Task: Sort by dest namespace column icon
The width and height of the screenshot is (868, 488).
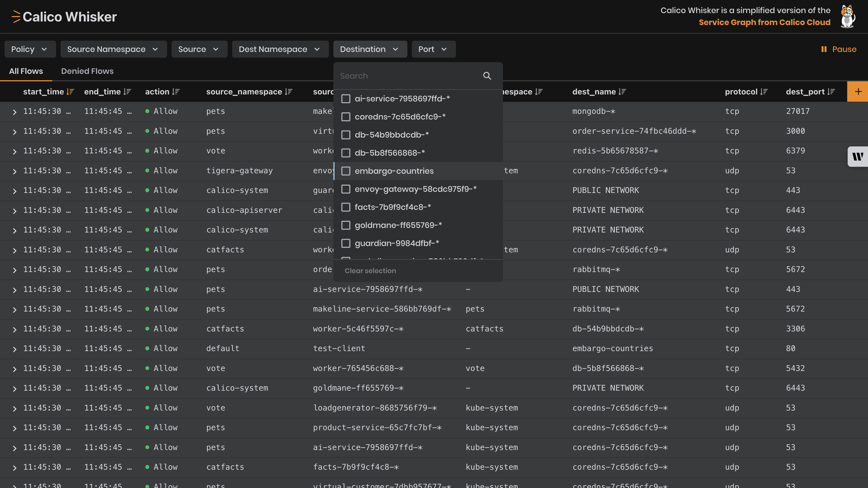Action: pyautogui.click(x=539, y=91)
